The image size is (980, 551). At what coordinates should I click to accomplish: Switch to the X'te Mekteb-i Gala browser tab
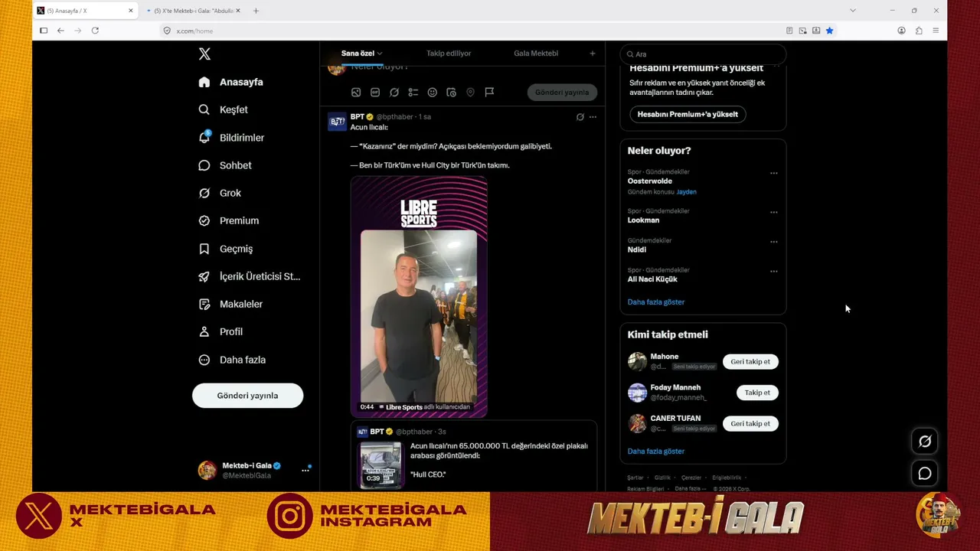[193, 11]
